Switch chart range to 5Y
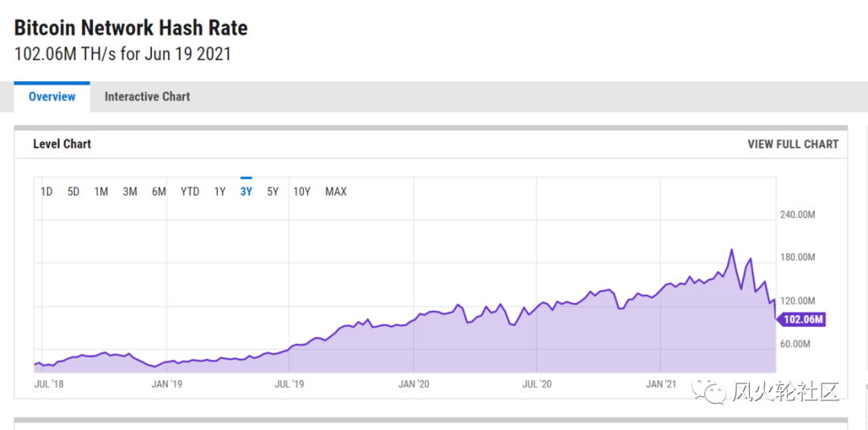868x430 pixels. click(x=273, y=192)
